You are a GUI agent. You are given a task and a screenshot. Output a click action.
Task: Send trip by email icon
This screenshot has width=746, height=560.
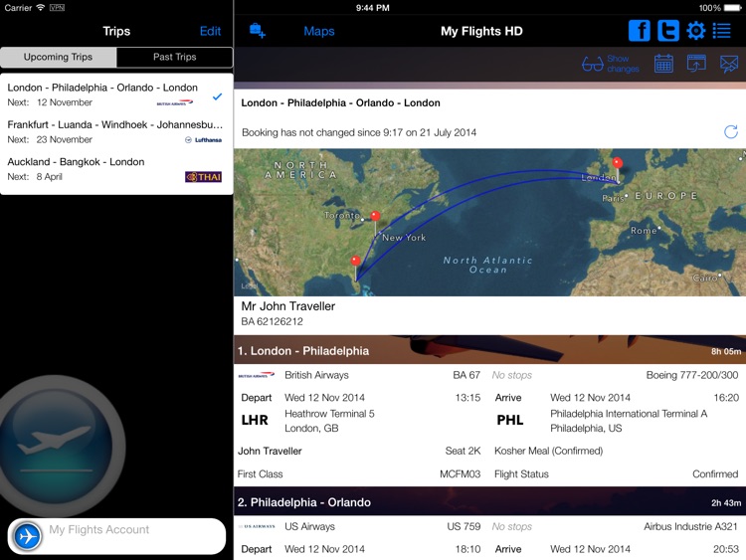(728, 64)
